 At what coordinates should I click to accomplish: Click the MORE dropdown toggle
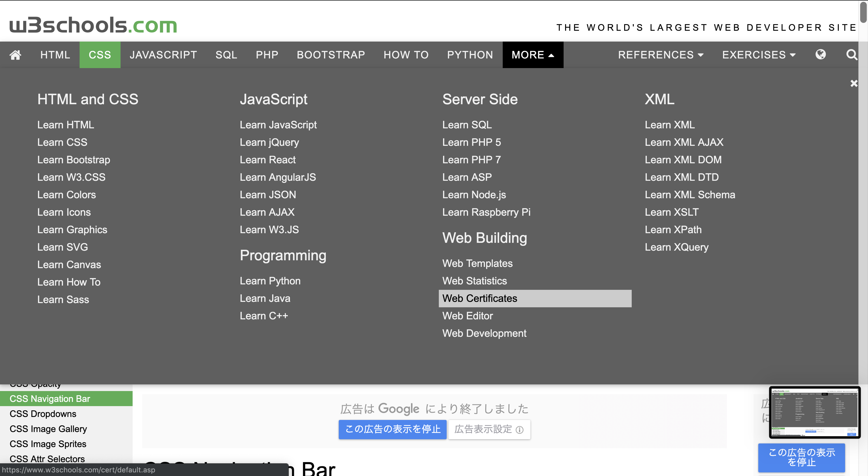(532, 55)
